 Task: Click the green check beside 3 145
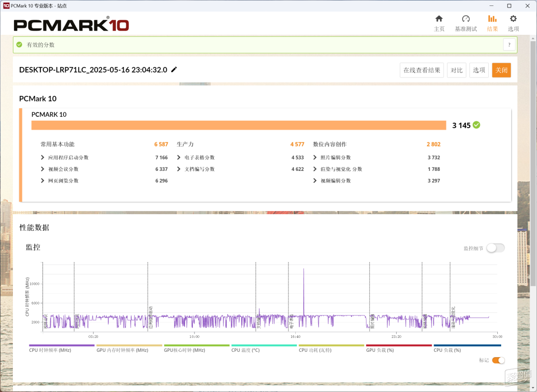pos(476,125)
